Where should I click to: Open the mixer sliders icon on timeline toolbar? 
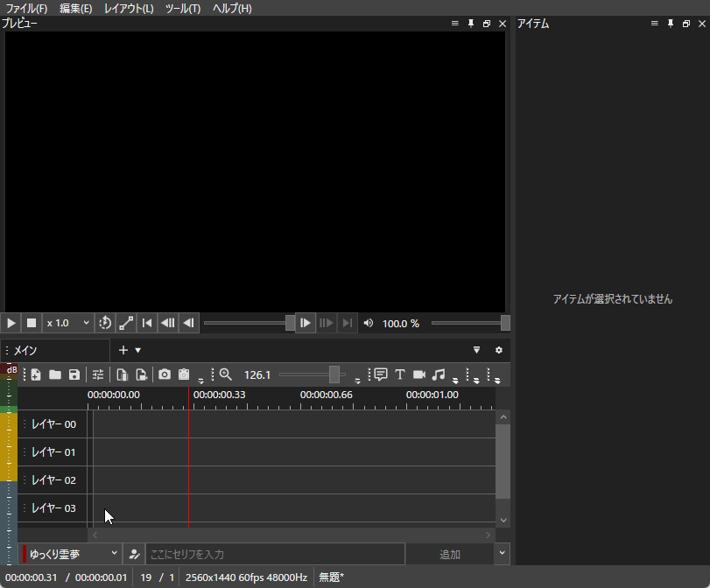[98, 374]
